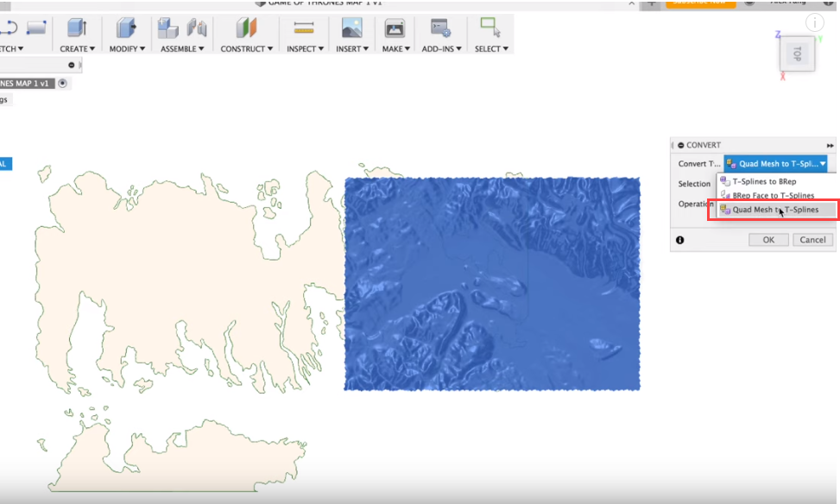Click the Add-Ins scripts icon
Image resolution: width=840 pixels, height=504 pixels.
point(440,28)
